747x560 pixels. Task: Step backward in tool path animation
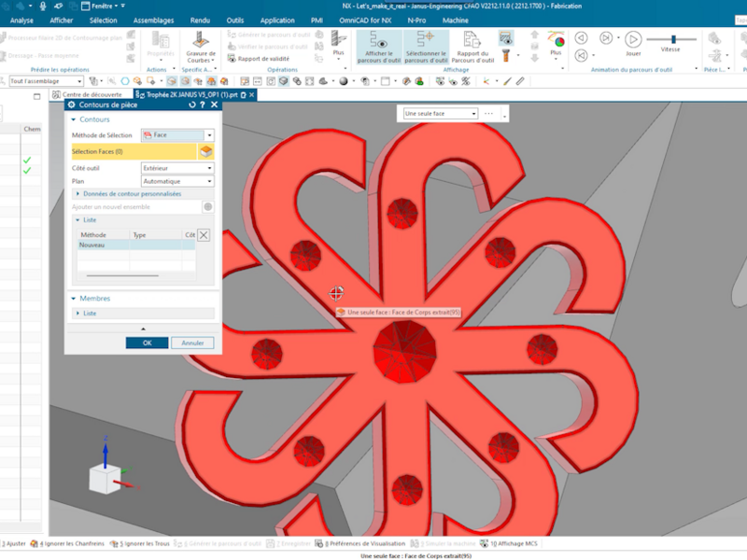581,38
